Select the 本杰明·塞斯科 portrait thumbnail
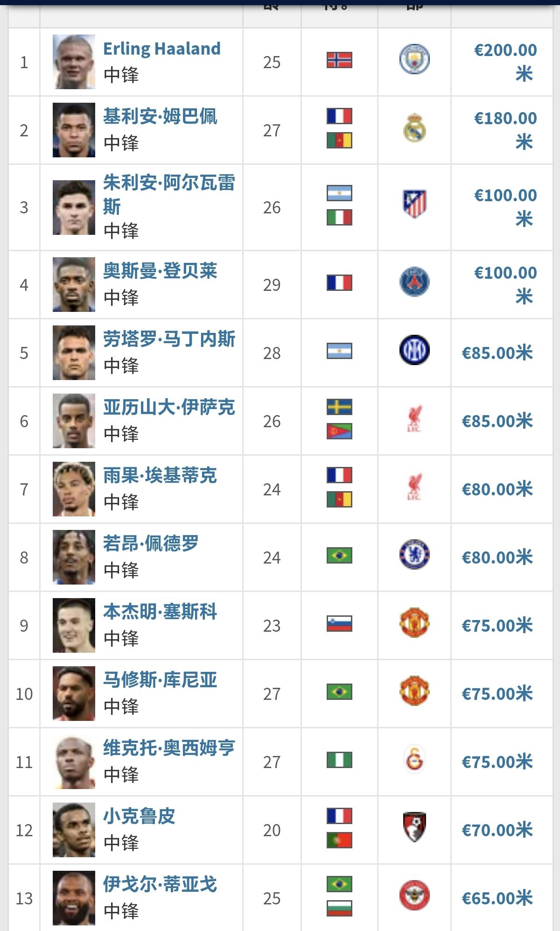 click(x=74, y=625)
